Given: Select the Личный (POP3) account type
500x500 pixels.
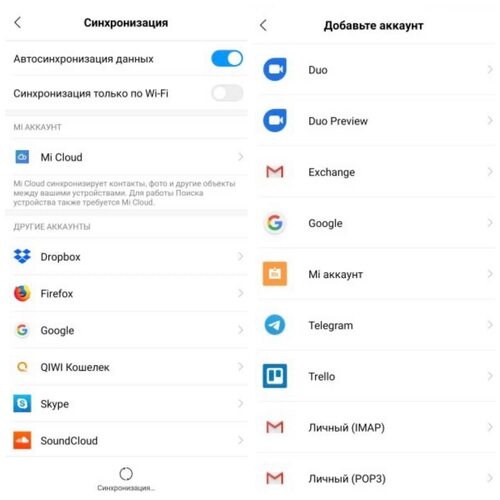Looking at the screenshot, I should (x=377, y=478).
